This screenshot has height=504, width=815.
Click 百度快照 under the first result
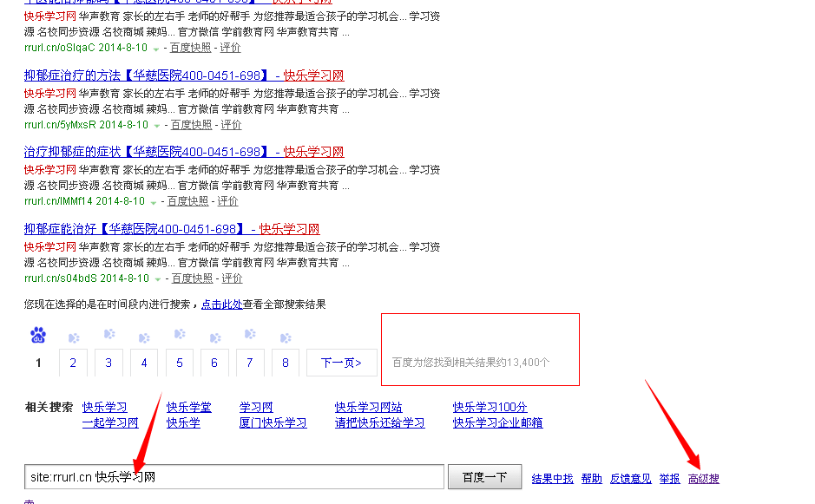pos(189,47)
